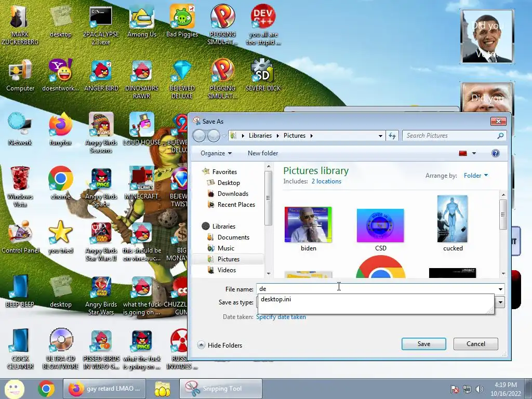The image size is (532, 399).
Task: Open the change view dropdown arrow
Action: click(474, 153)
